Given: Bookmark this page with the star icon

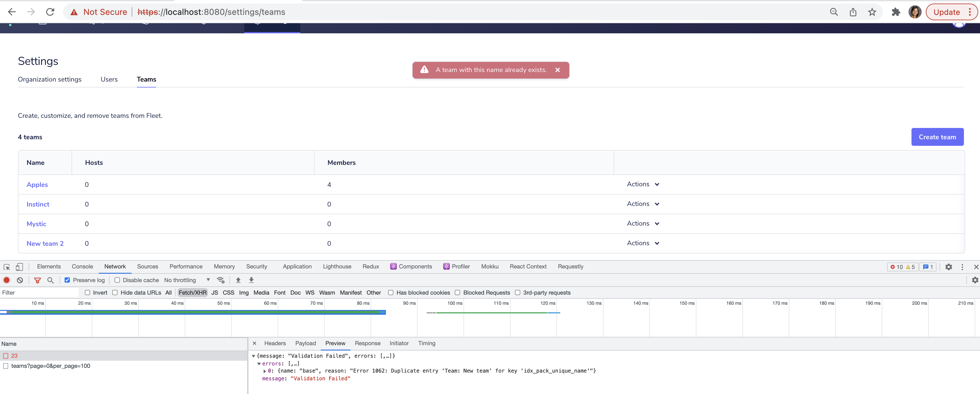Looking at the screenshot, I should tap(872, 12).
